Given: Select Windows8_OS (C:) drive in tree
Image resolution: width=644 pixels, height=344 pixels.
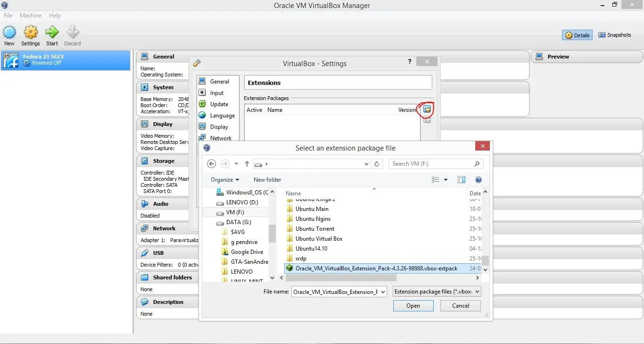Looking at the screenshot, I should coord(242,193).
